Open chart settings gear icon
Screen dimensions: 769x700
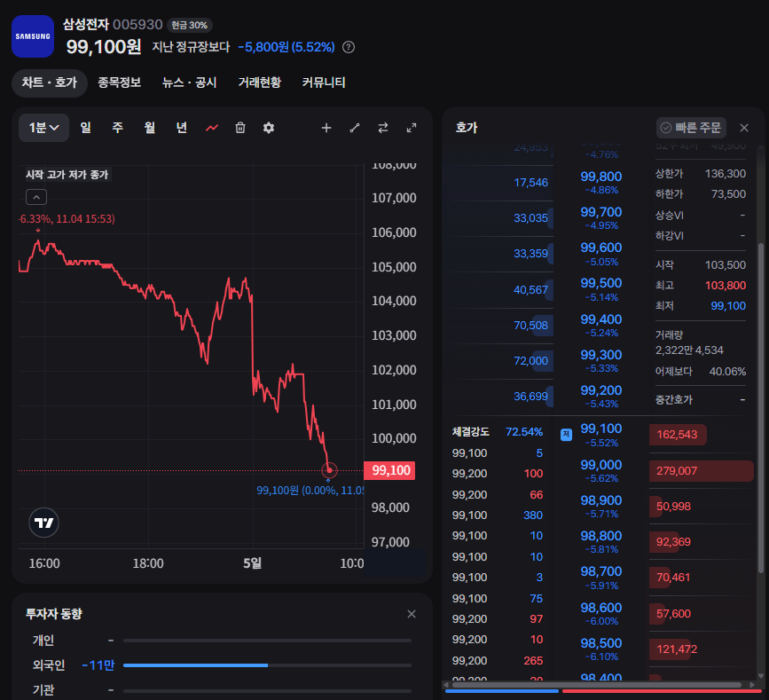[269, 128]
